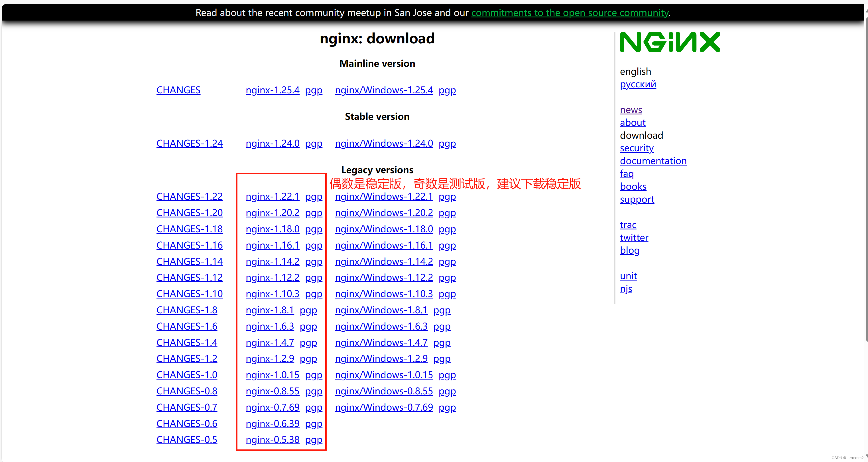Download nginx-1.16.1 source

click(x=272, y=245)
